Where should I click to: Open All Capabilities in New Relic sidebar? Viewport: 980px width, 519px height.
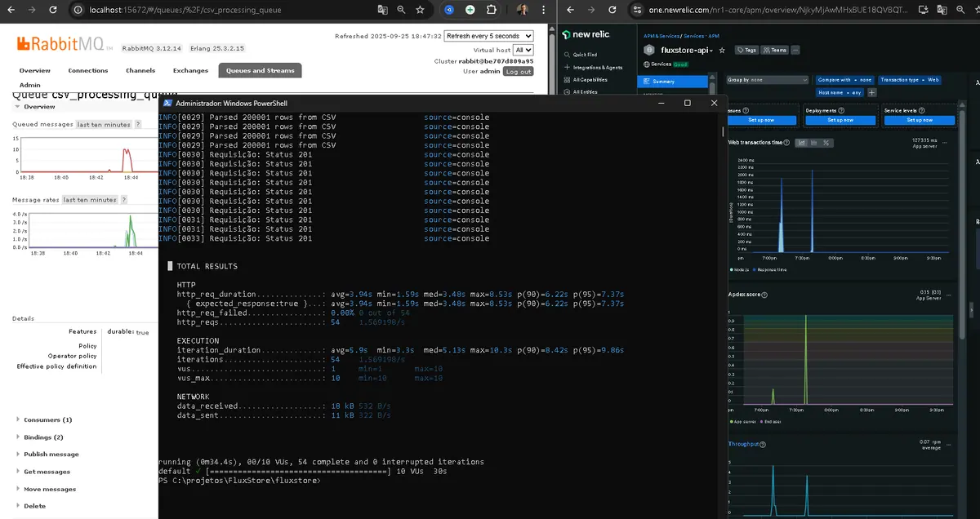[x=586, y=80]
